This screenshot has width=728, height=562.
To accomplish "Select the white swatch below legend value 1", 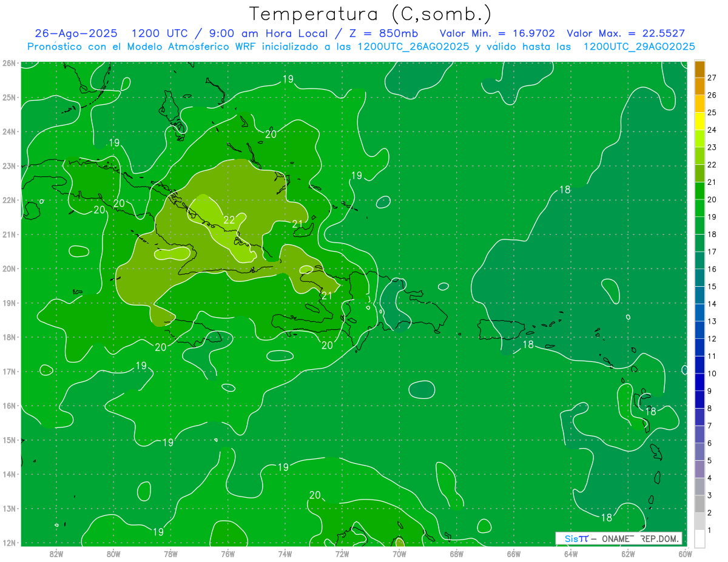I will click(699, 538).
